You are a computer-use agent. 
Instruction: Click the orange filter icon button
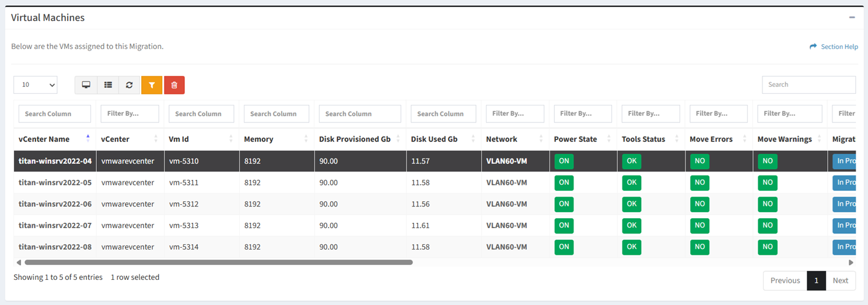152,85
